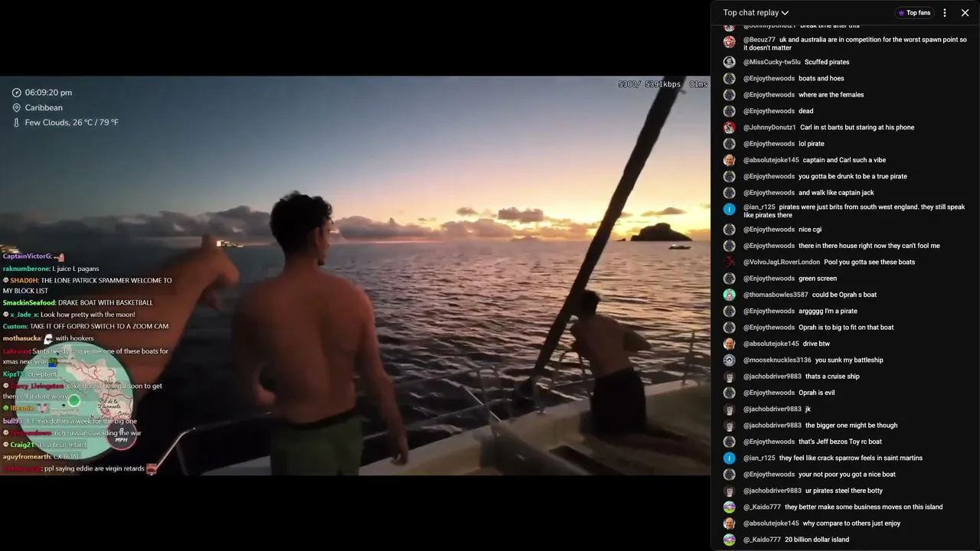The image size is (980, 551).
Task: Click the thermometer icon beside Few Clouds
Action: (x=17, y=122)
